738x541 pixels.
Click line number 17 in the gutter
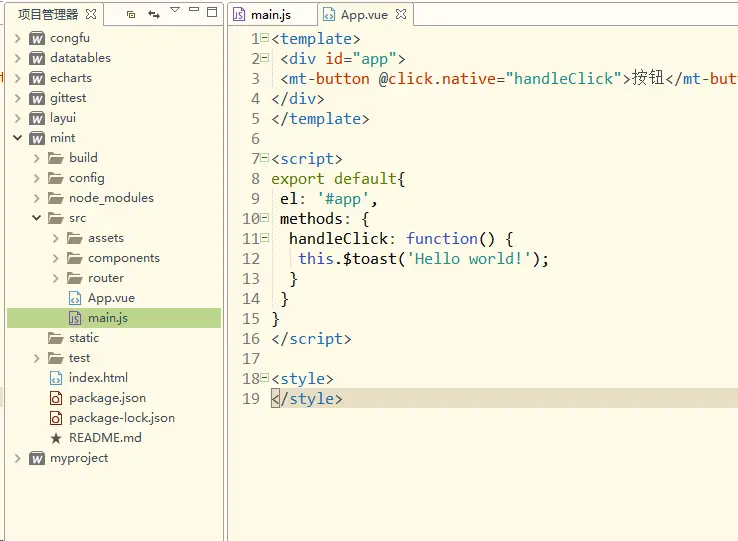(x=251, y=359)
